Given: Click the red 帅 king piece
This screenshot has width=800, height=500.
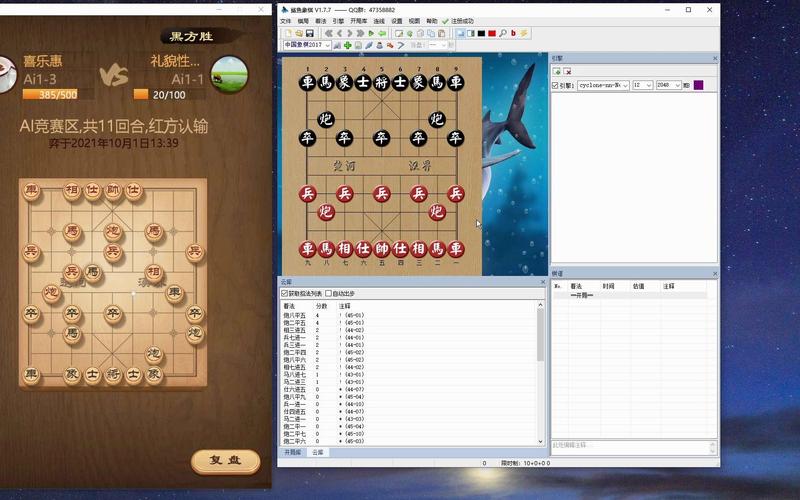Looking at the screenshot, I should pyautogui.click(x=381, y=248).
